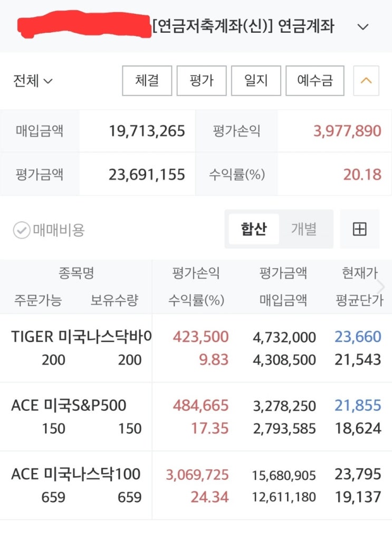Tap the current price 21,855 for ACE S&P500
The height and width of the screenshot is (540, 392).
pos(358,405)
